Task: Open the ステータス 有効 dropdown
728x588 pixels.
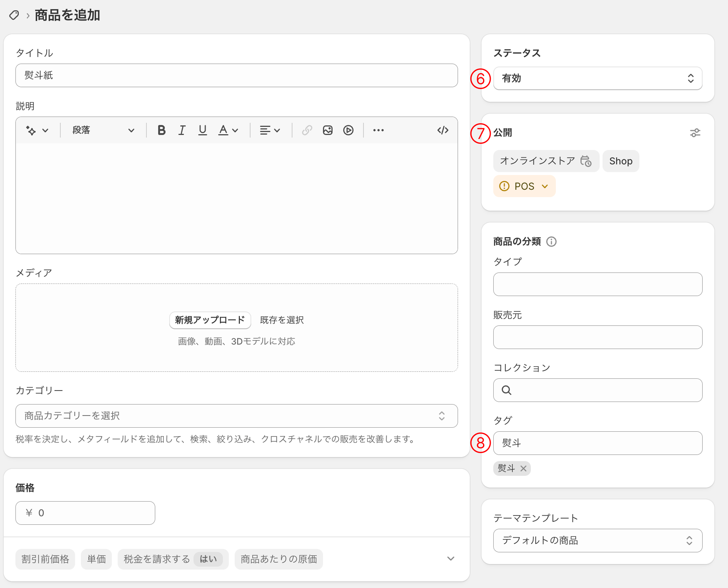Action: 597,78
